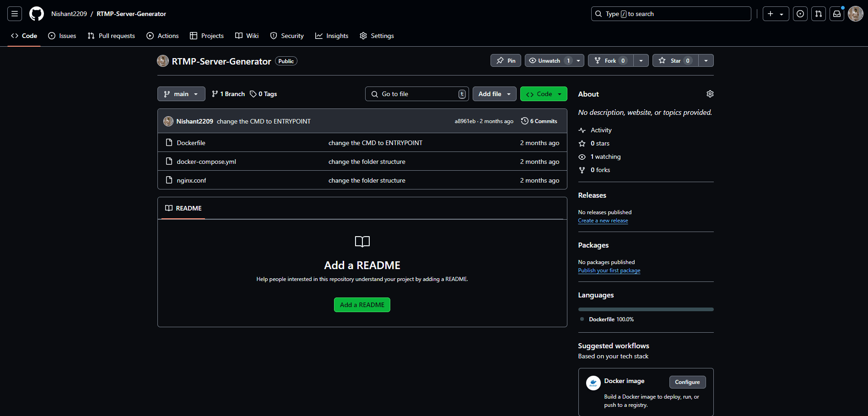The height and width of the screenshot is (416, 868).
Task: Open the Actions tab
Action: coord(162,36)
